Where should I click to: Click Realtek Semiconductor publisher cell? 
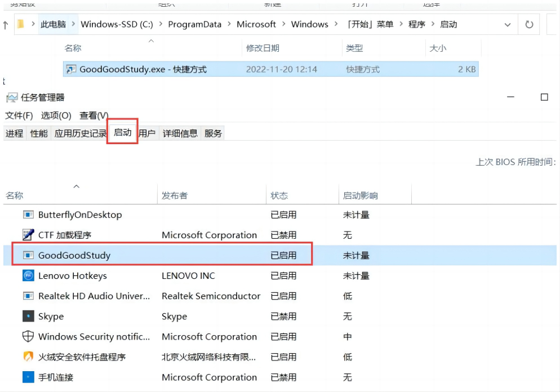[x=211, y=296]
